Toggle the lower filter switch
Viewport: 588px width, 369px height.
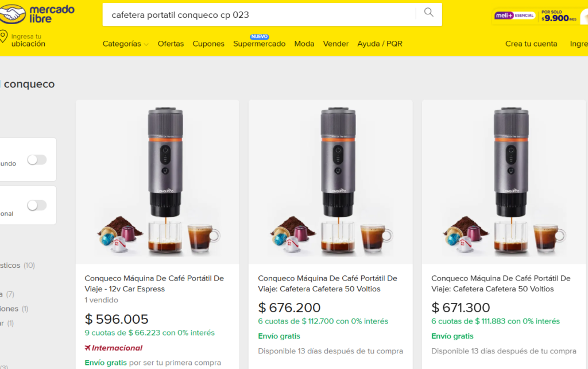coord(37,205)
